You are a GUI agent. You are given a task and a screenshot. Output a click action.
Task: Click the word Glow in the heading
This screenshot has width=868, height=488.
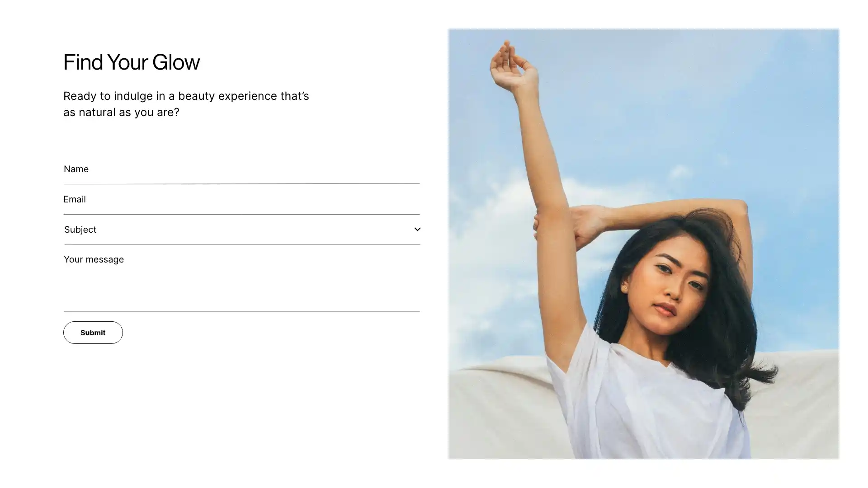[176, 62]
